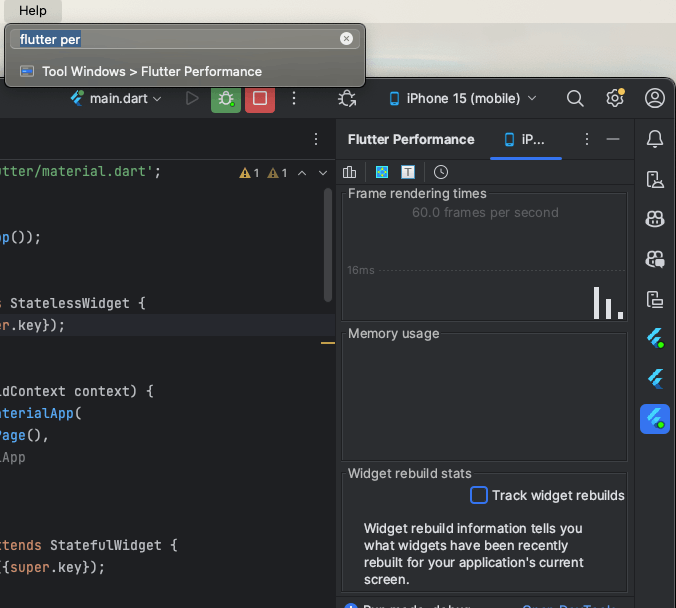Click the '16ms' threshold label on the chart

361,270
